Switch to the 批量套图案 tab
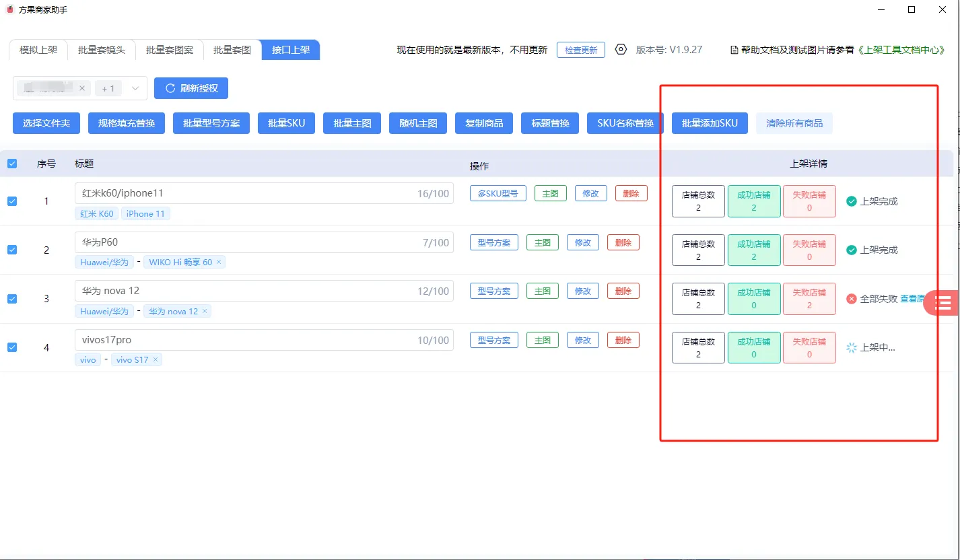The image size is (960, 560). (x=170, y=50)
